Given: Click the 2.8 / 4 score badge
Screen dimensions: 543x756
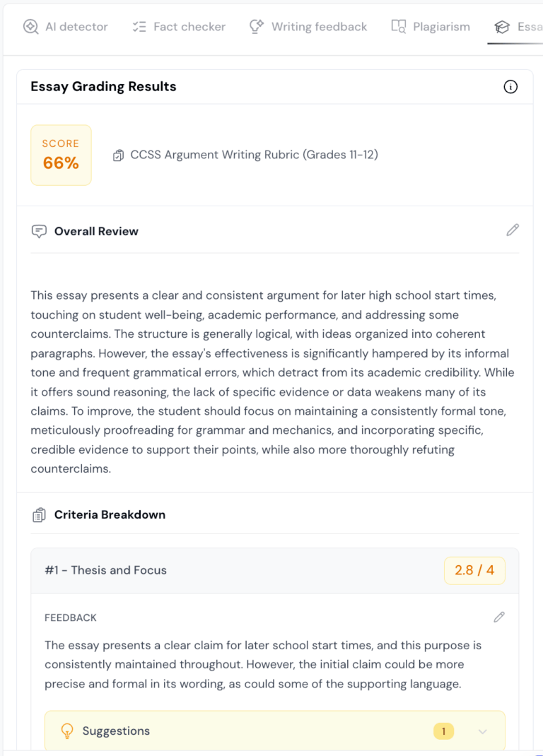Looking at the screenshot, I should pyautogui.click(x=474, y=570).
